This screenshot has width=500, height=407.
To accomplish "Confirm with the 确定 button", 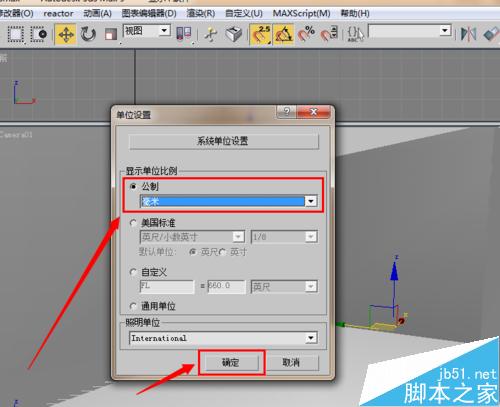I will tap(231, 362).
